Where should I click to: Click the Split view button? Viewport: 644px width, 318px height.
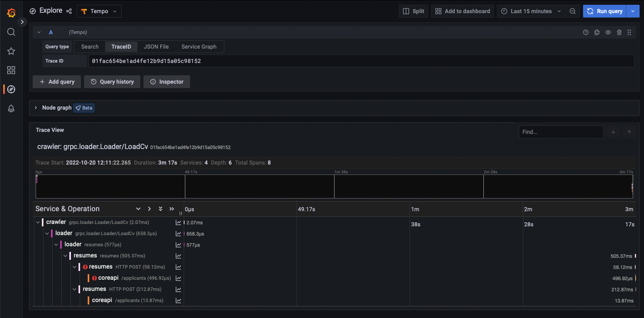click(413, 11)
